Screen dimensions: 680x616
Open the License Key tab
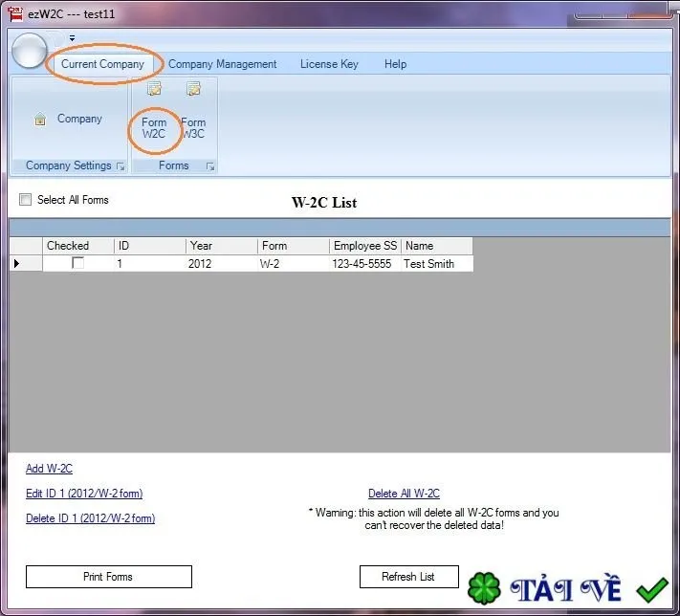tap(329, 64)
